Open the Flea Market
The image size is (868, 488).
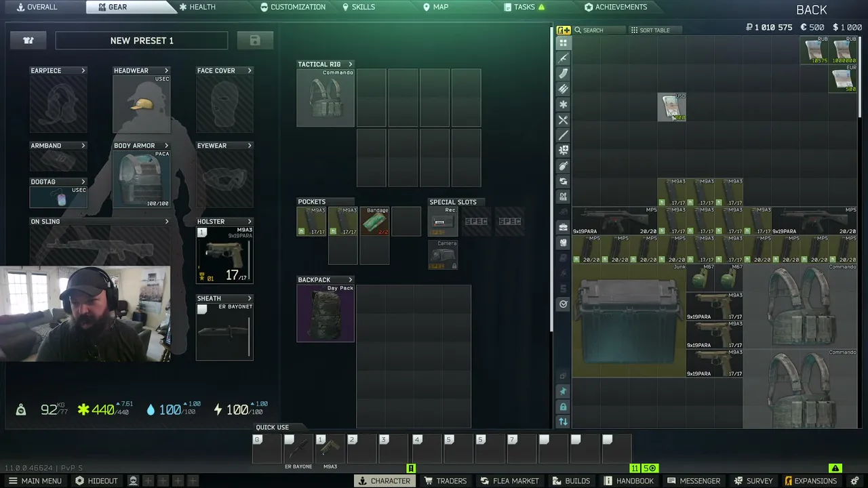click(x=509, y=481)
